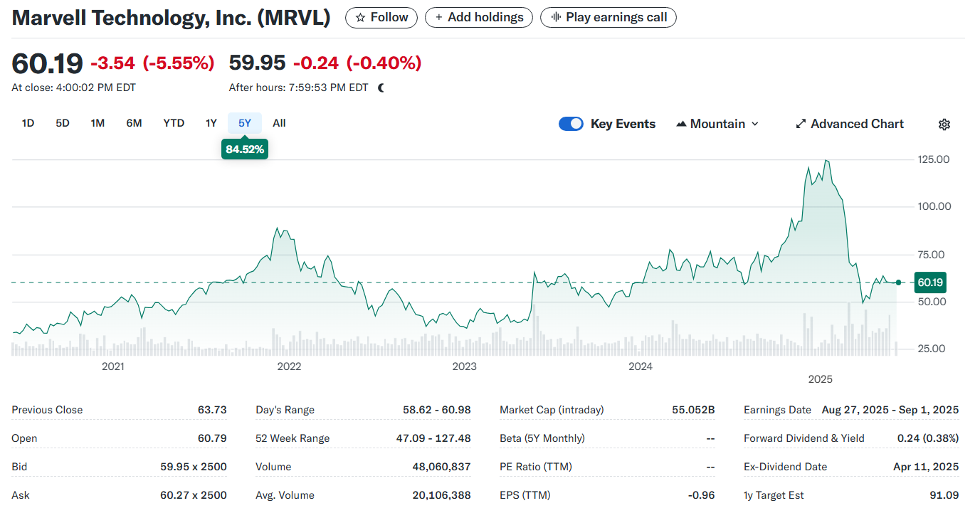Click the 125.00 y-axis label
The image size is (980, 513).
coord(934,159)
